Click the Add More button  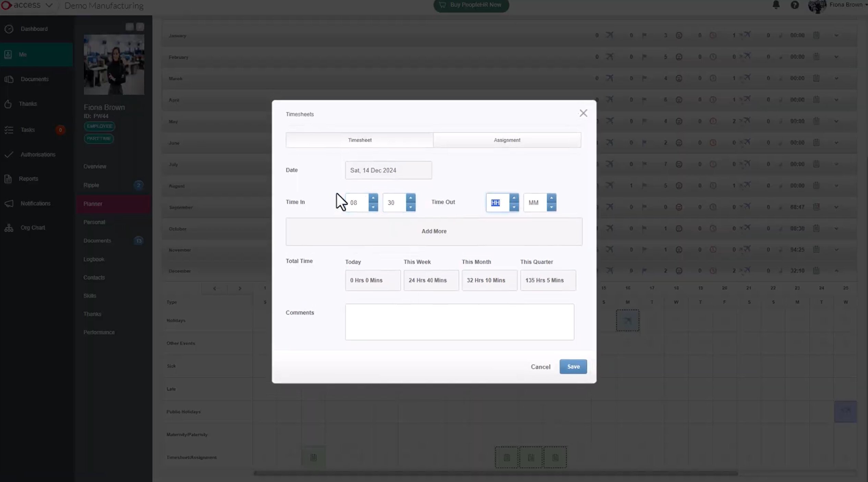pyautogui.click(x=434, y=232)
